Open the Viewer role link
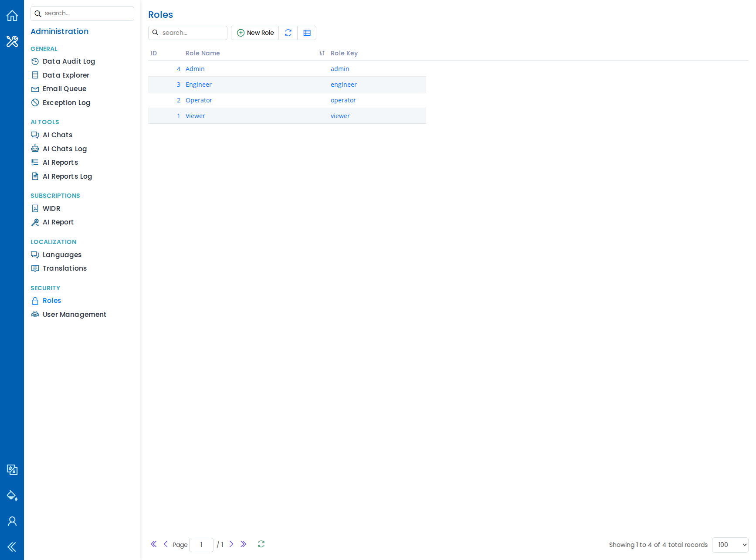 (195, 116)
